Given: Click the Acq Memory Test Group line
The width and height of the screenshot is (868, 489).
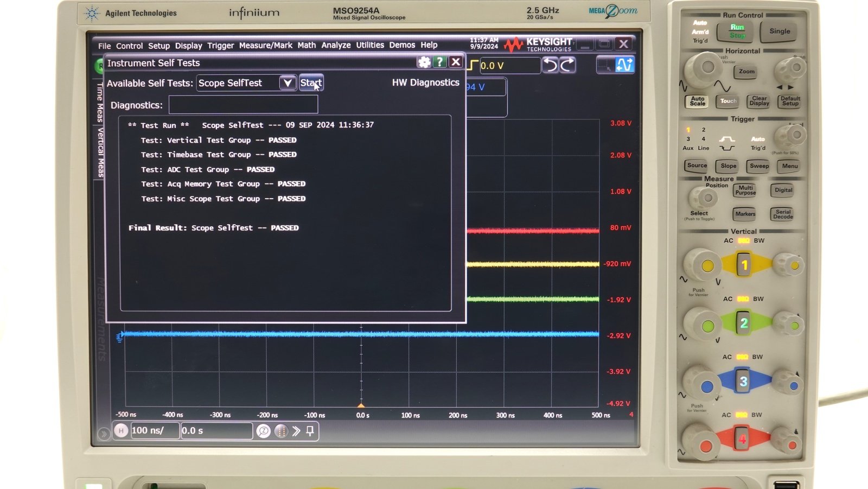Looking at the screenshot, I should coord(223,184).
